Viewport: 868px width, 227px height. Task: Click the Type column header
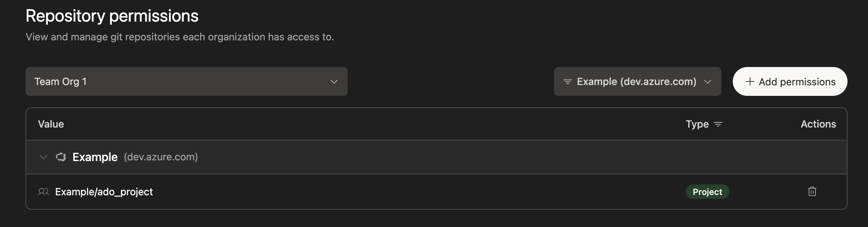(697, 124)
